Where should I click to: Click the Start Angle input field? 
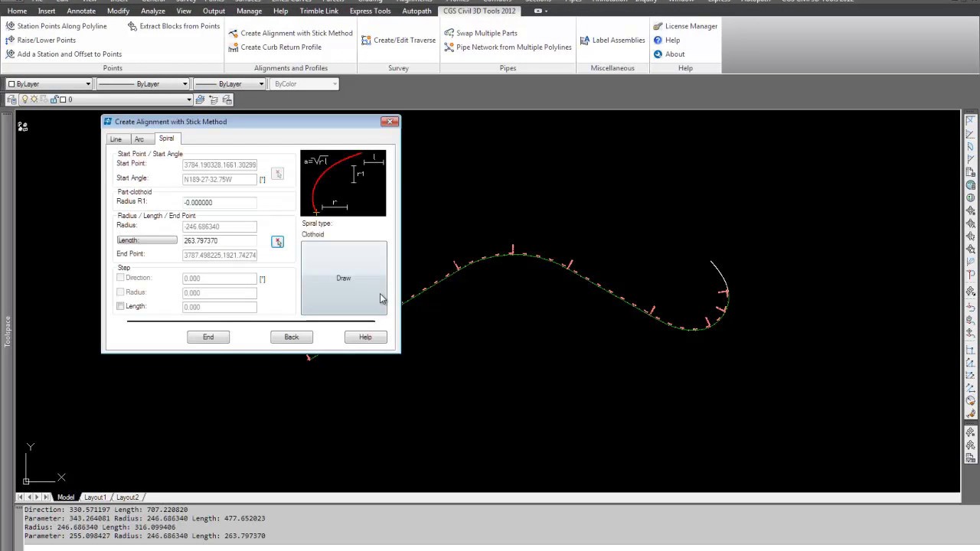pos(220,179)
